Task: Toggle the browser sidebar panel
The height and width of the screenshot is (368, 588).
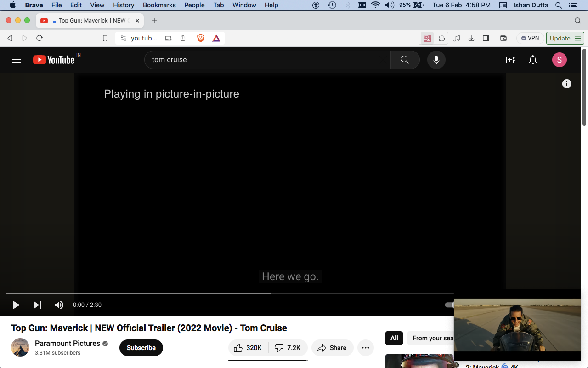Action: click(x=486, y=38)
